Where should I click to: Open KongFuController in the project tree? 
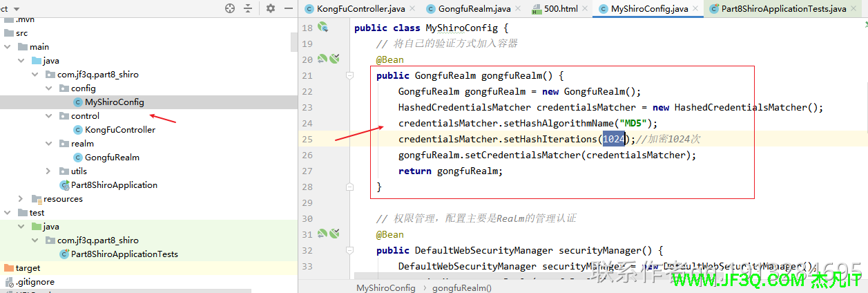(x=119, y=130)
